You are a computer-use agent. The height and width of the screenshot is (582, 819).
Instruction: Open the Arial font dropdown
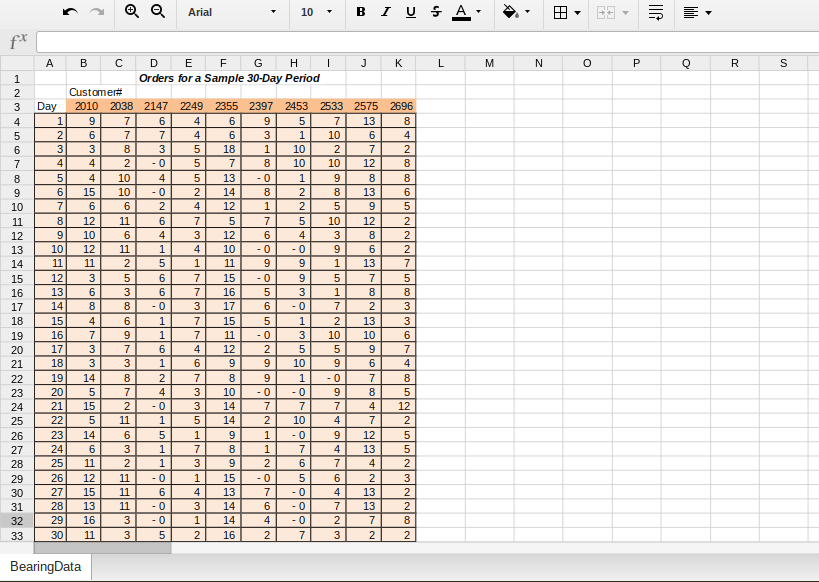click(230, 13)
